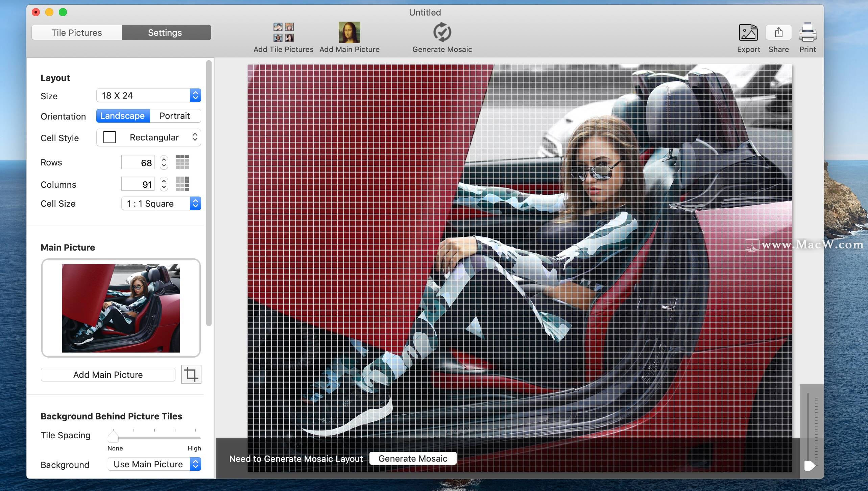Open the Cell Size 1:1 Square dropdown
This screenshot has width=868, height=491.
tap(161, 204)
